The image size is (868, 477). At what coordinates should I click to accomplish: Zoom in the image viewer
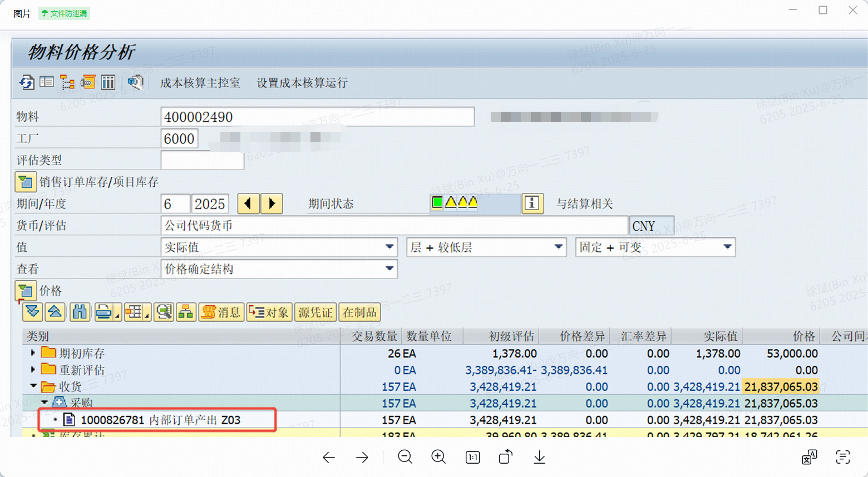(x=438, y=457)
